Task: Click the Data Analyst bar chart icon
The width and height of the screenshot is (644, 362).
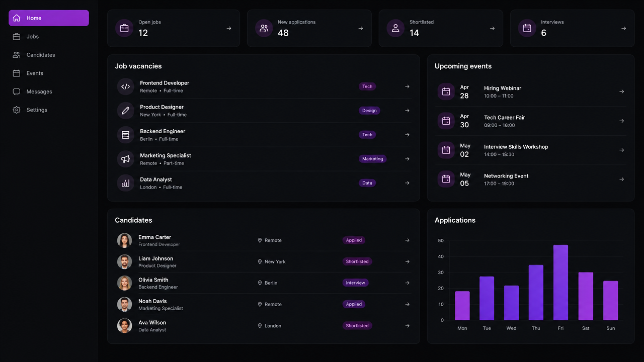Action: coord(126,183)
